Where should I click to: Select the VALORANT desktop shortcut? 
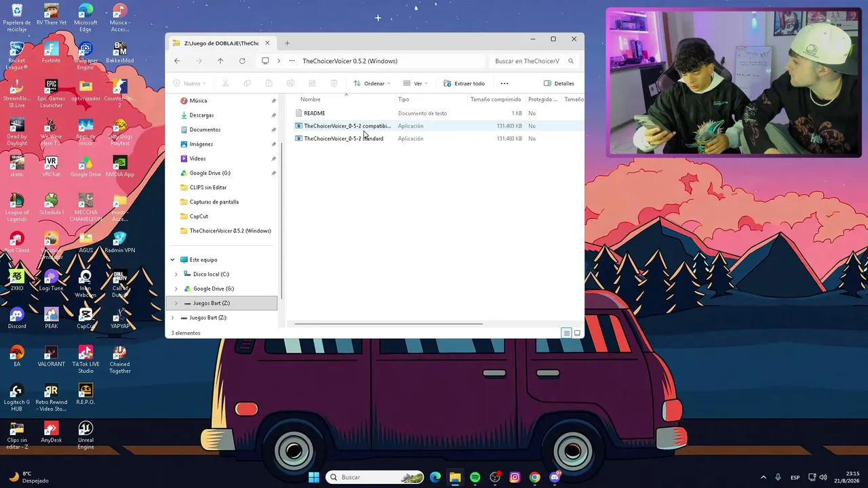52,357
